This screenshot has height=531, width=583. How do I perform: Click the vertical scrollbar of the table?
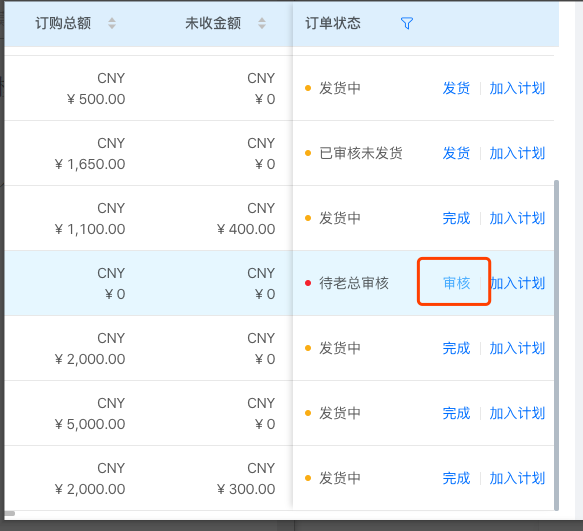[556, 345]
